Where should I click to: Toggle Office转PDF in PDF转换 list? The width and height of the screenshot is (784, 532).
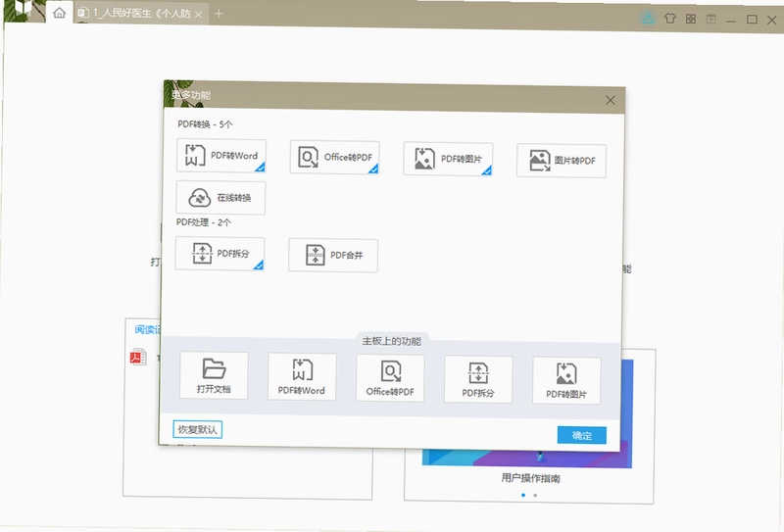coord(334,157)
